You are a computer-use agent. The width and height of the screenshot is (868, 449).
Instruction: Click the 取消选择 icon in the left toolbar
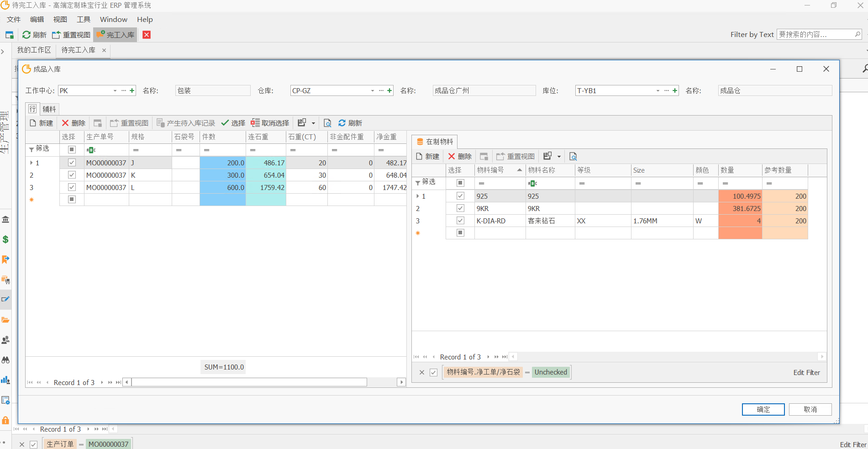click(255, 123)
